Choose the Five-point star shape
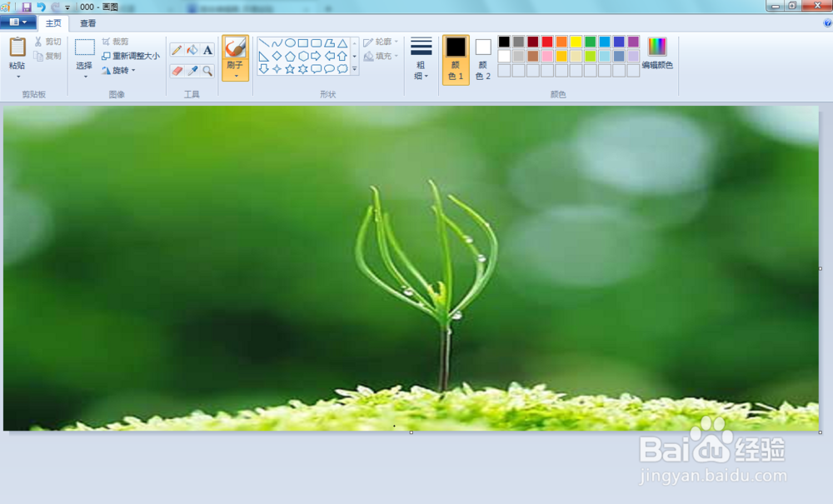Viewport: 833px width, 504px height. click(290, 68)
